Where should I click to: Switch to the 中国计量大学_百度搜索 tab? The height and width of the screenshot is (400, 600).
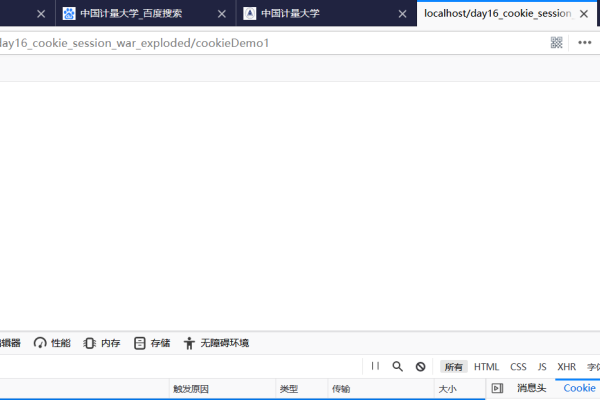click(145, 14)
